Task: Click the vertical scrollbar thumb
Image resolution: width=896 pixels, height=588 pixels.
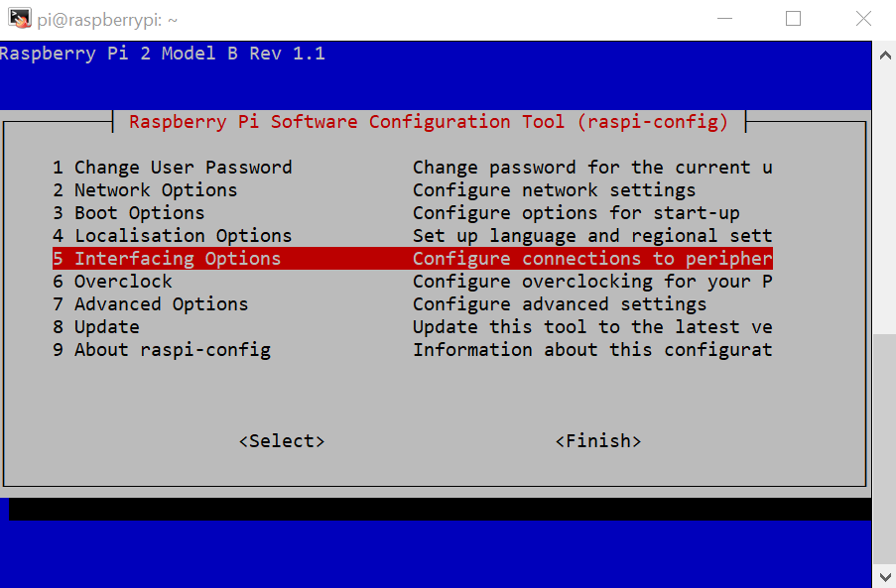Action: pyautogui.click(x=884, y=446)
